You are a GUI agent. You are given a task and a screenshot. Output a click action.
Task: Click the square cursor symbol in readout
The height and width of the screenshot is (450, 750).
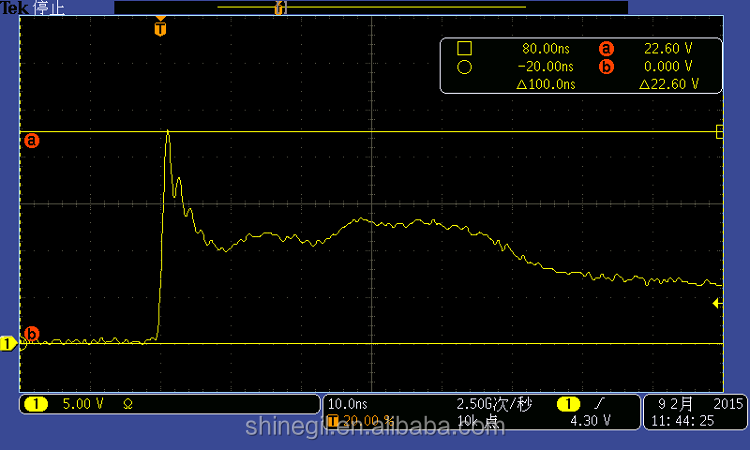(464, 48)
